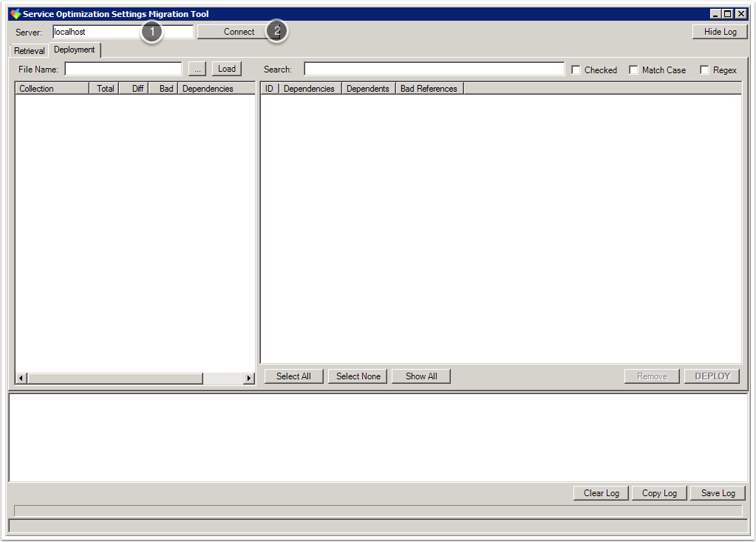Click the Hide Log button
Image resolution: width=756 pixels, height=542 pixels.
click(720, 32)
